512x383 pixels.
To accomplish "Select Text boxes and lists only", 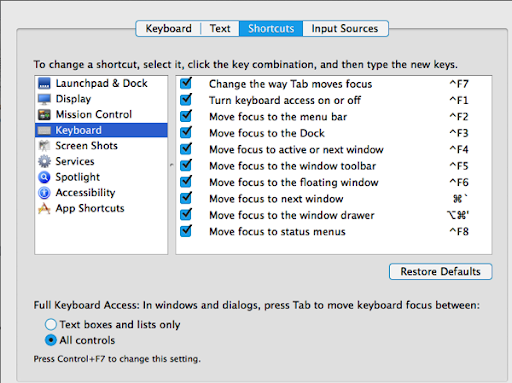I will (51, 324).
